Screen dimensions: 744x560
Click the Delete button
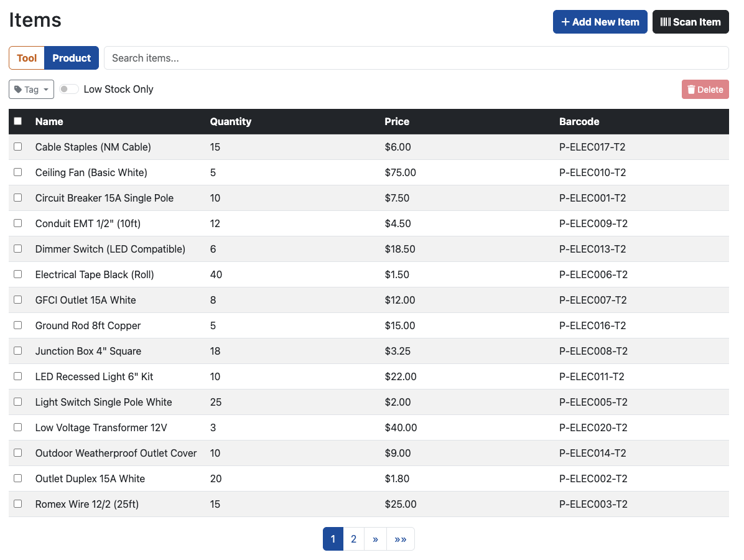point(705,89)
